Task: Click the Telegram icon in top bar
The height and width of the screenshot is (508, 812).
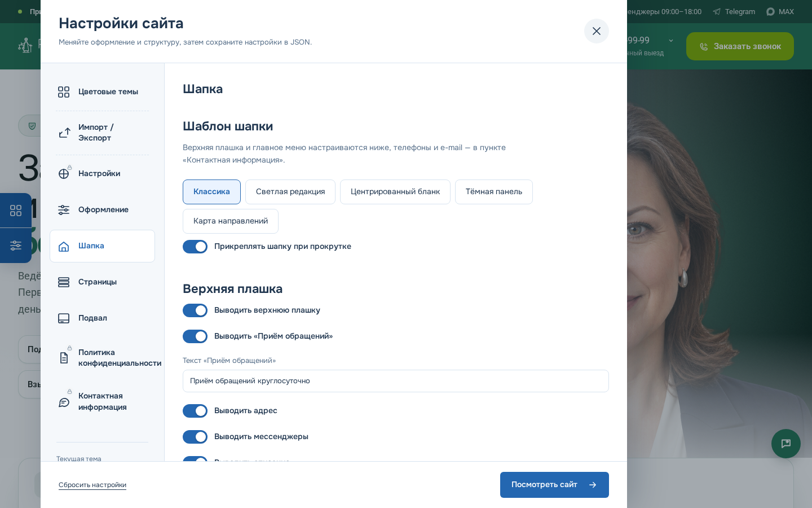Action: 717,12
